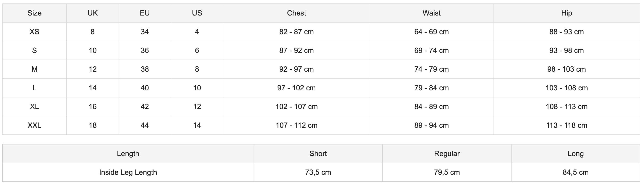Click the Hip column header
This screenshot has height=183, width=644.
566,13
